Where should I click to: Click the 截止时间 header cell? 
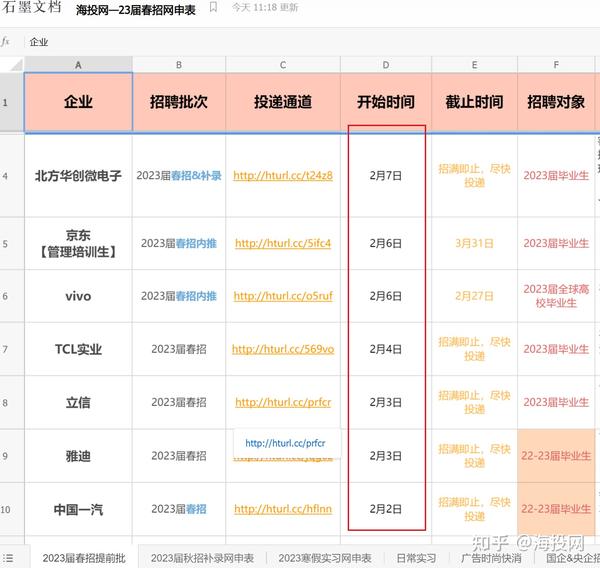(474, 102)
